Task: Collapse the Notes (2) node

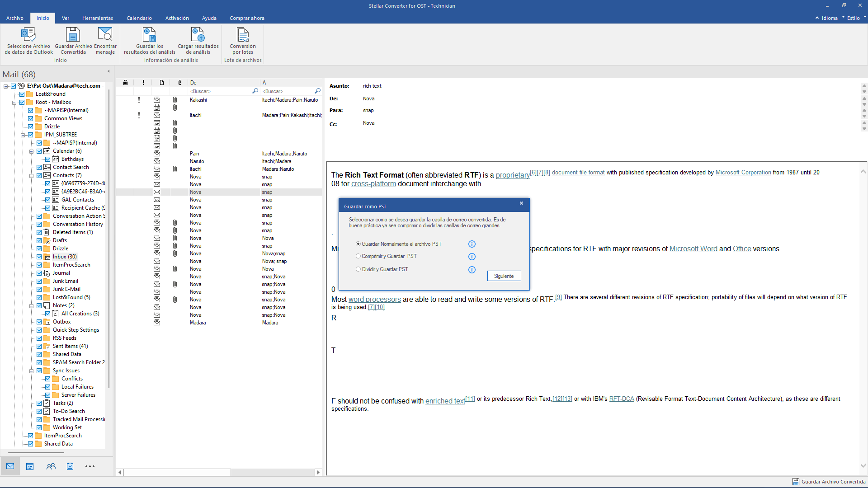Action: 31,305
